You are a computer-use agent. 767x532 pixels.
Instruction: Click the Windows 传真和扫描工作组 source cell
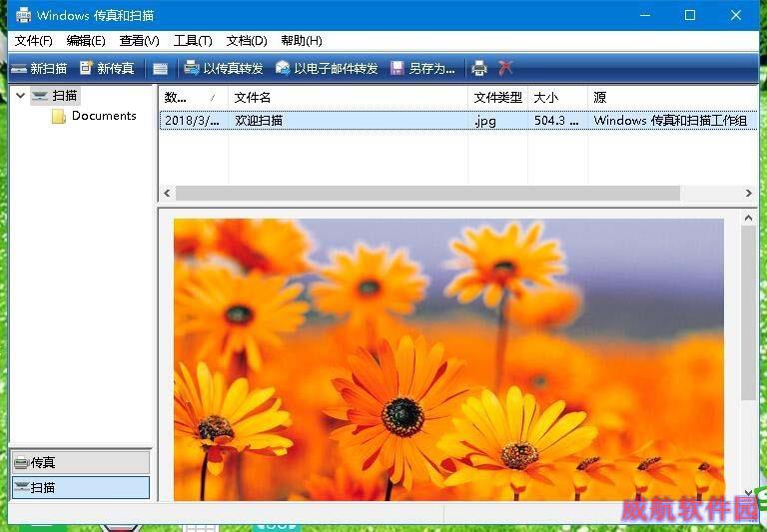tap(670, 121)
